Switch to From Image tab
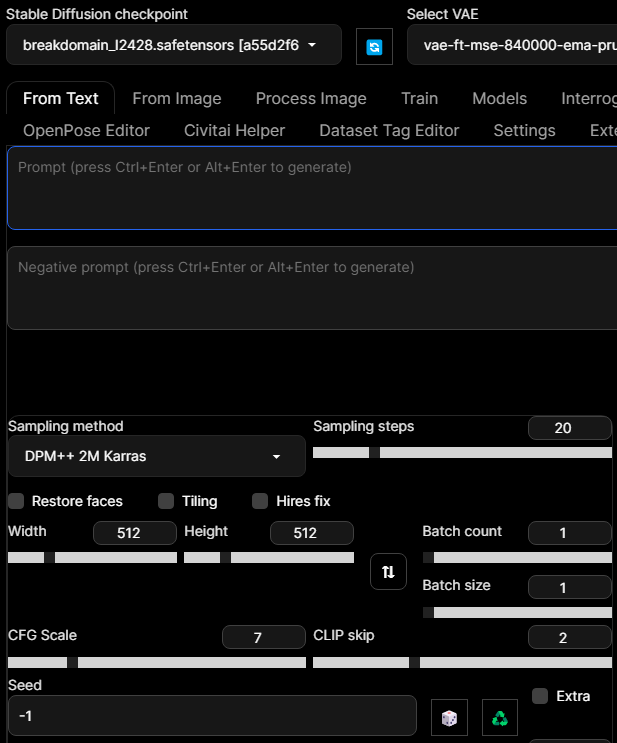 177,99
